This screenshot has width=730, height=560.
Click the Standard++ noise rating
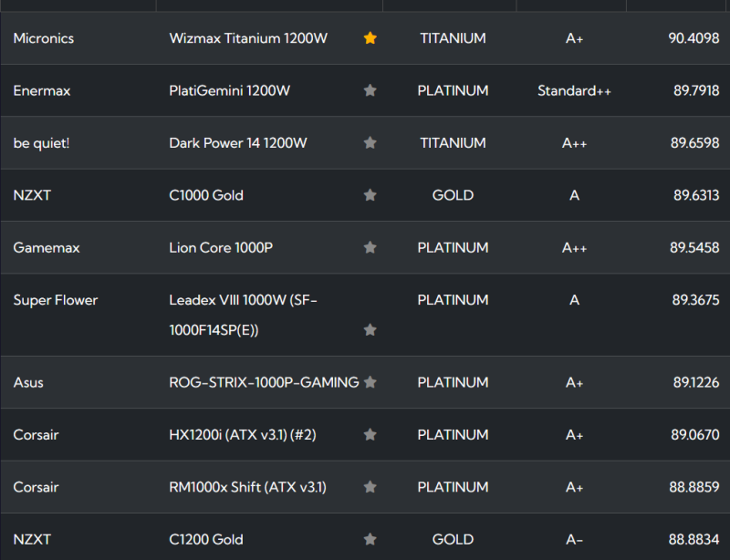click(574, 90)
